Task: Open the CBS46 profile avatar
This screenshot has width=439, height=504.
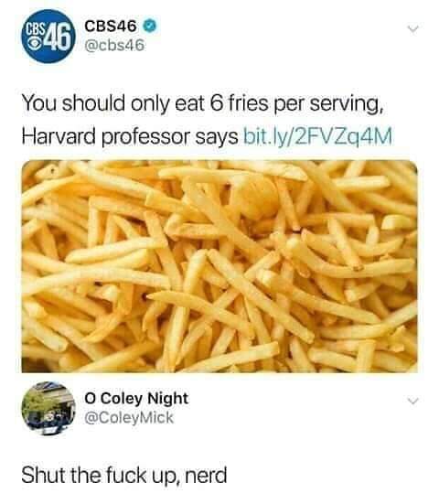Action: 48,36
